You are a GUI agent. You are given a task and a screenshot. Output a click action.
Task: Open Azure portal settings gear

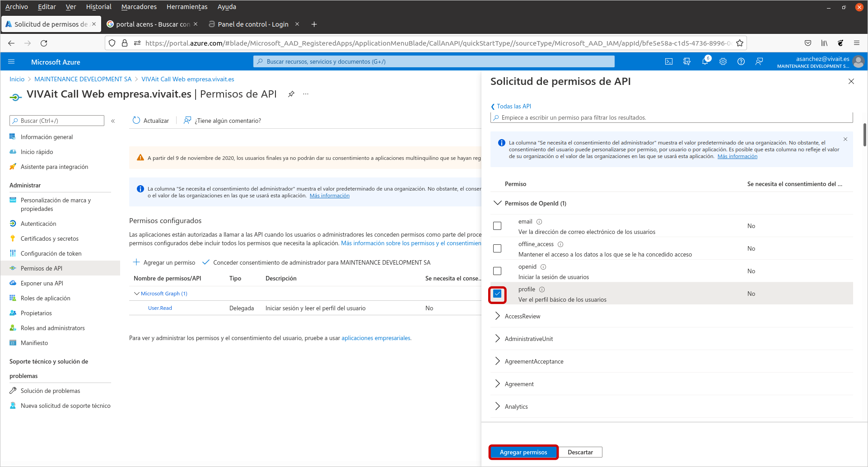coord(723,62)
